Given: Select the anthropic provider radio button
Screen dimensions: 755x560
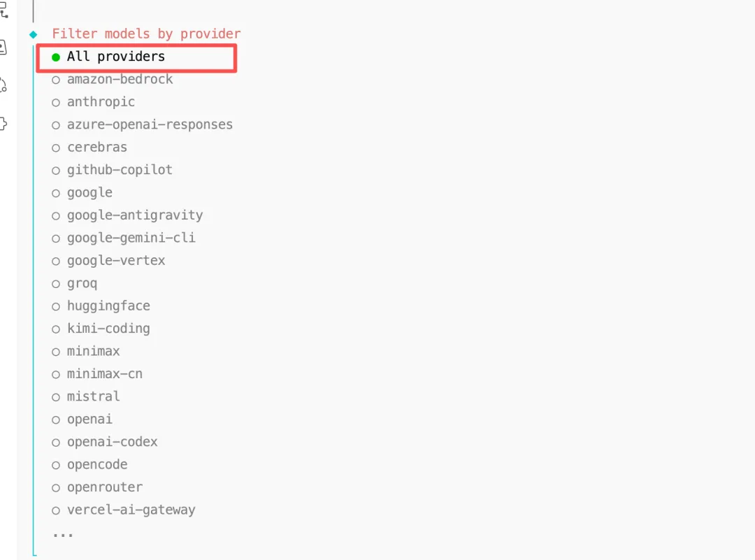Looking at the screenshot, I should (x=56, y=102).
